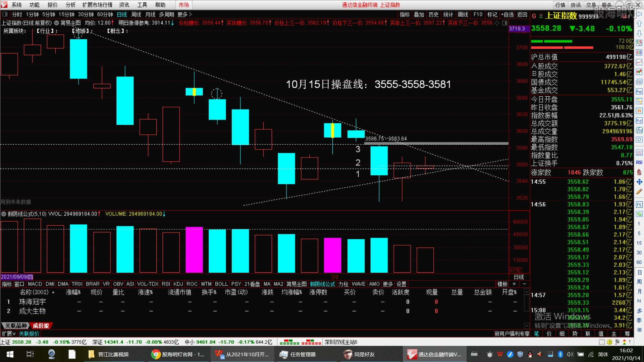644x362 pixels.
Task: Click the 返回 back button
Action: point(522,14)
